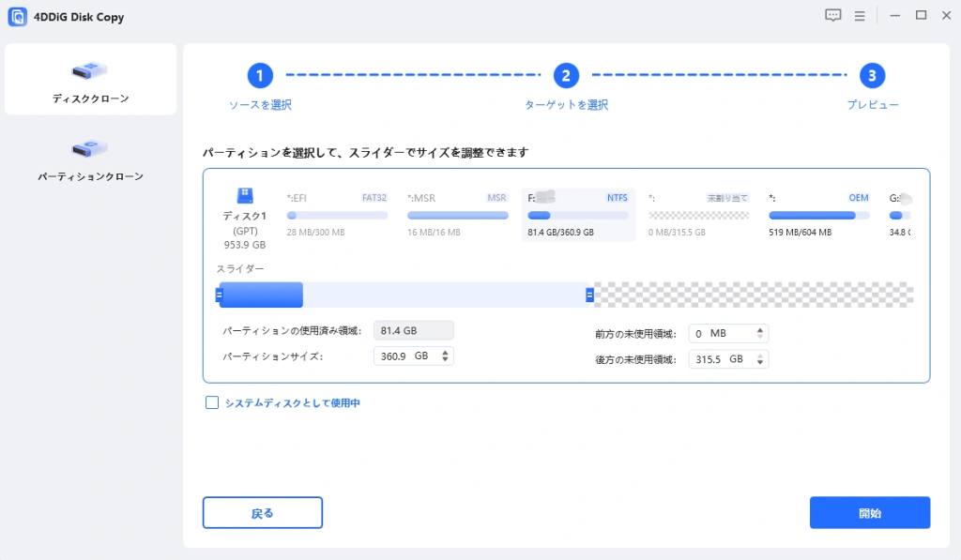
Task: Click the partition size slider handle
Action: coord(588,295)
